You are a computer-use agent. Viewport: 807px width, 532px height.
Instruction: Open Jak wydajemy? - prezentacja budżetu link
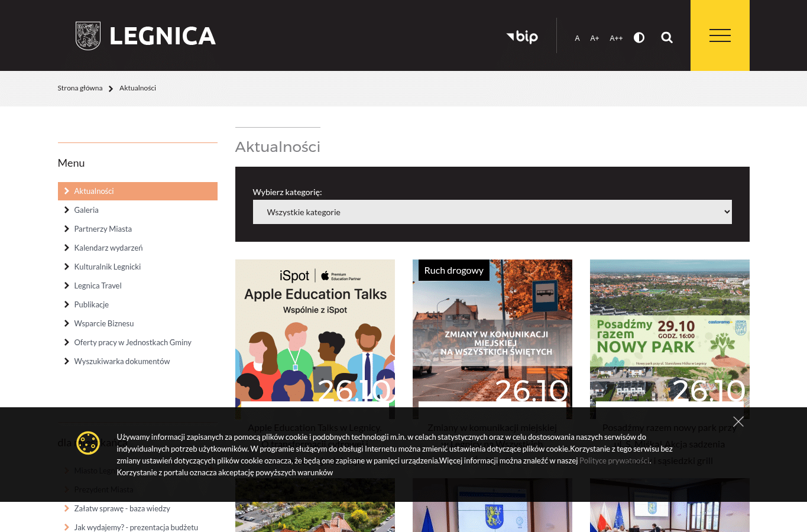click(x=136, y=527)
